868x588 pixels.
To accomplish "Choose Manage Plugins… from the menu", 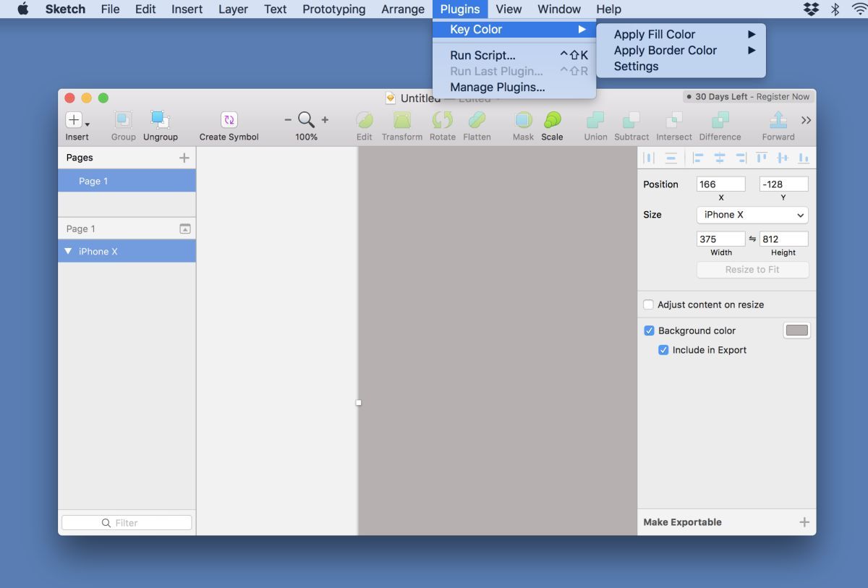I will tap(514, 87).
